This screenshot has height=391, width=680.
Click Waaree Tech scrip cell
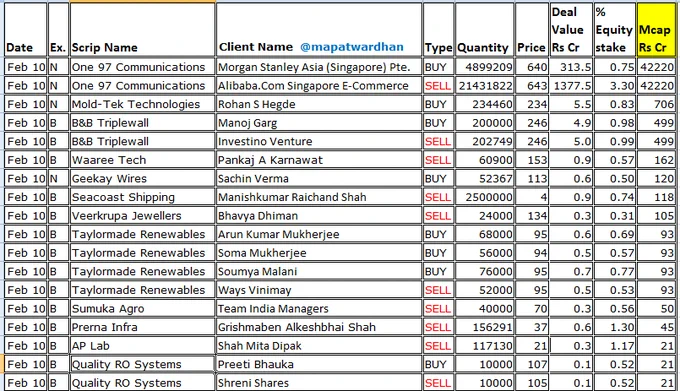(x=142, y=160)
